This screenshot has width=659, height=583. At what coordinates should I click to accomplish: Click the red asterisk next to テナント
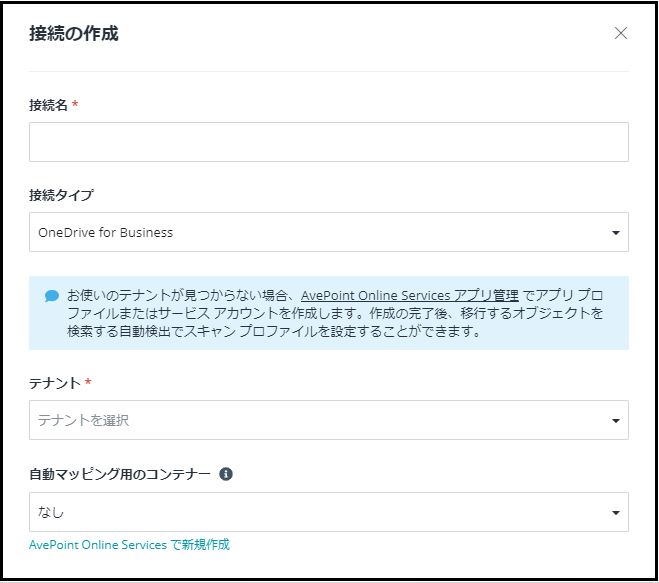coord(88,382)
